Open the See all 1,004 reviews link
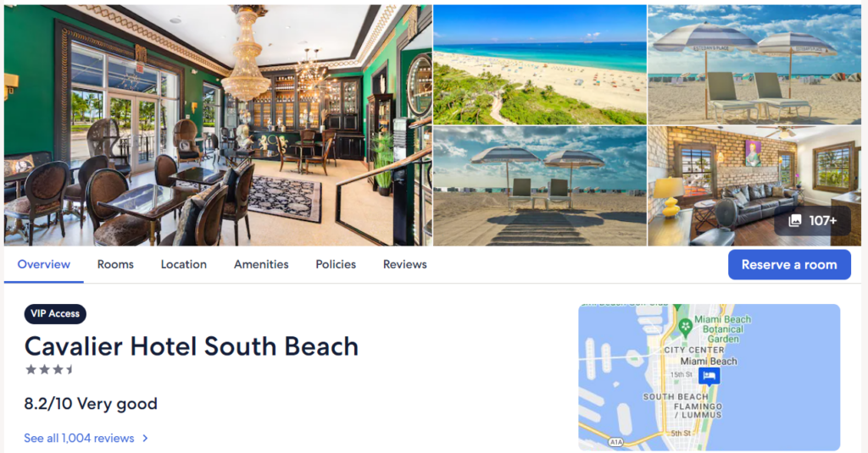This screenshot has width=868, height=453. tap(79, 438)
